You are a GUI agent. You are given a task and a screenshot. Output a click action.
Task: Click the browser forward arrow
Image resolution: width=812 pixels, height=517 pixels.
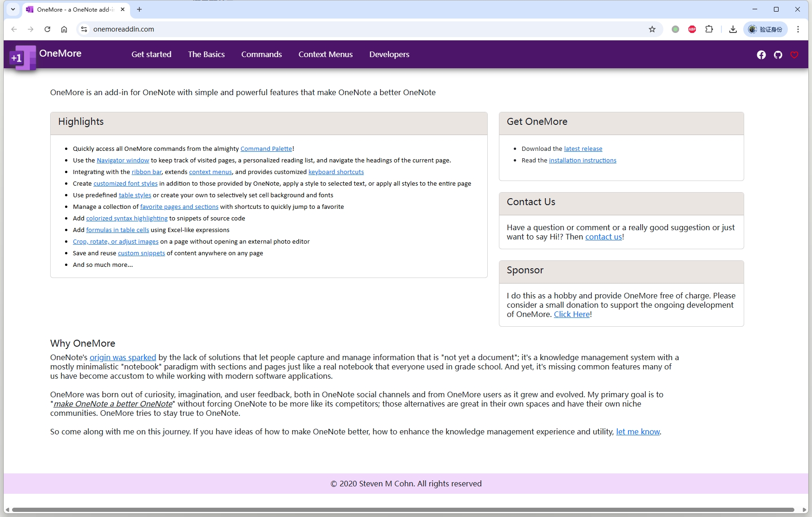tap(31, 29)
